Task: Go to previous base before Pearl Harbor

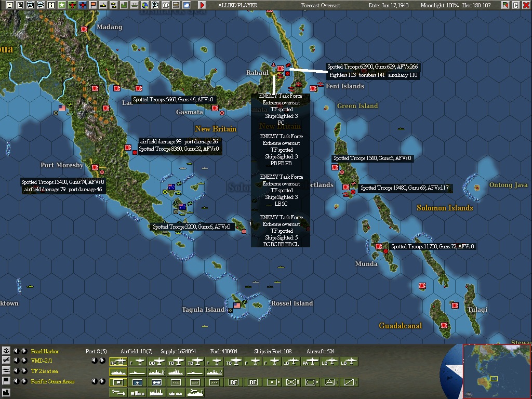Action: (x=17, y=351)
